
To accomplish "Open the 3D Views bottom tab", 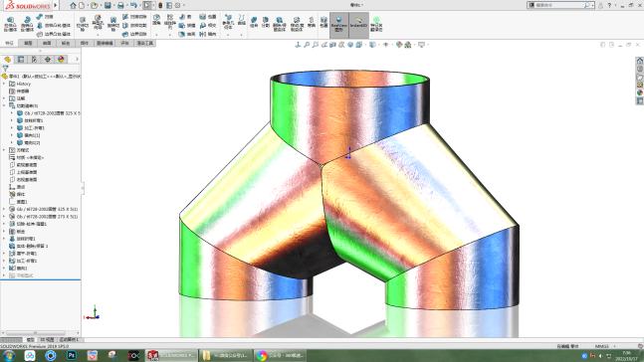I will coord(47,340).
